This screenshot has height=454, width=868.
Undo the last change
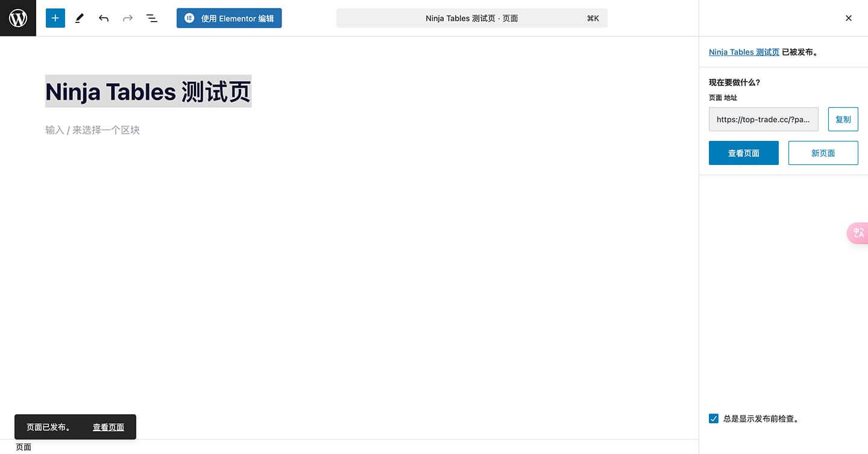pos(104,18)
